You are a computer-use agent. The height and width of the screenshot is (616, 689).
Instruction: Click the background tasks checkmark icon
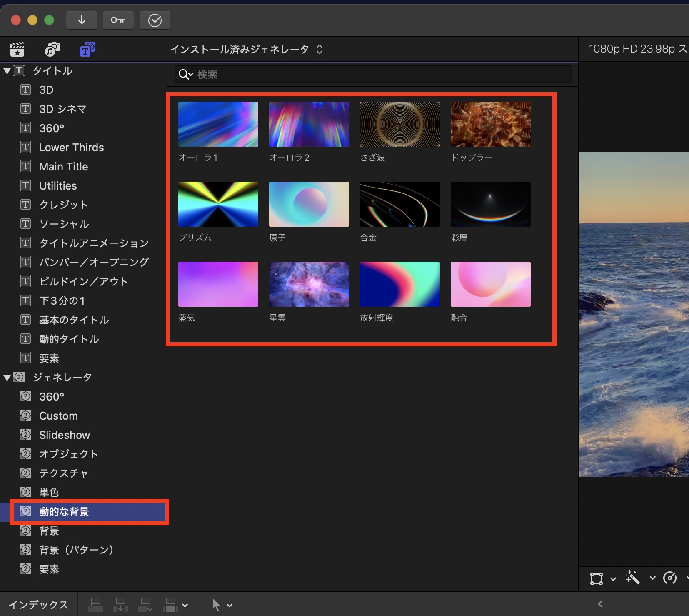point(155,20)
